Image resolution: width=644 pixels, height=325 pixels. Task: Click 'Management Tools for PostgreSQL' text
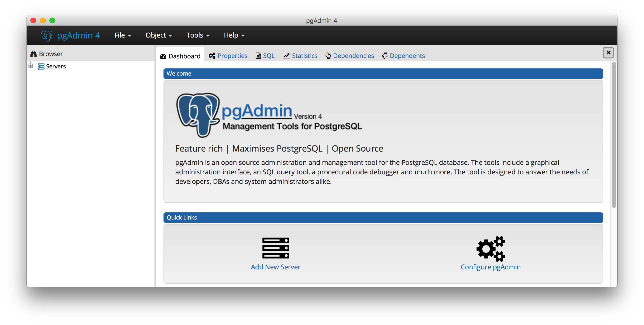pos(292,126)
